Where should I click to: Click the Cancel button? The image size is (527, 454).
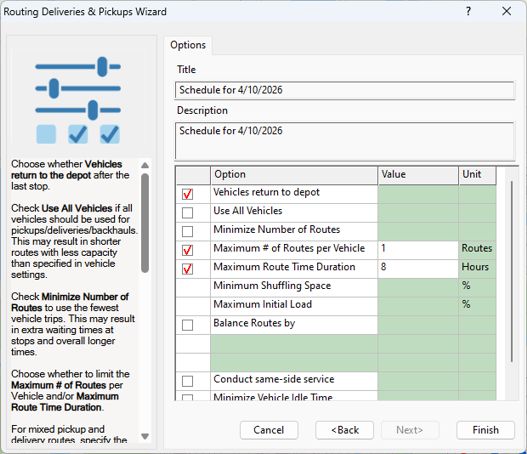269,430
